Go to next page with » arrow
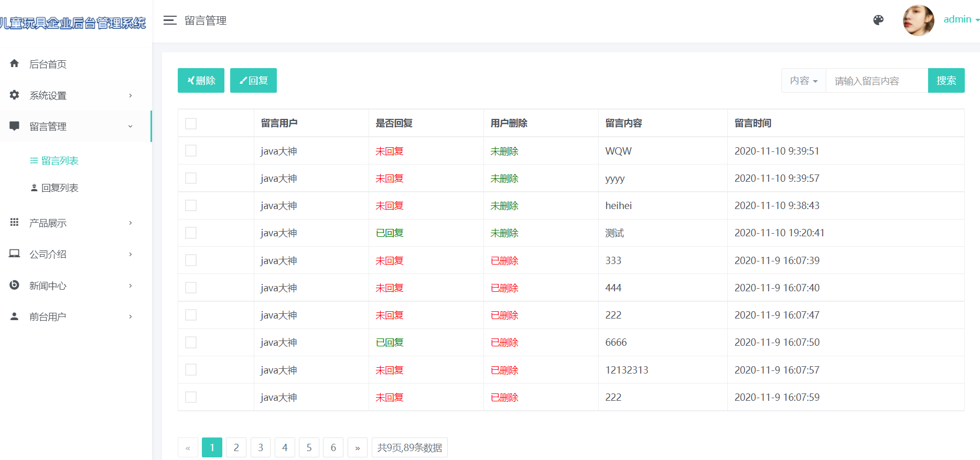This screenshot has width=980, height=460. pos(358,447)
